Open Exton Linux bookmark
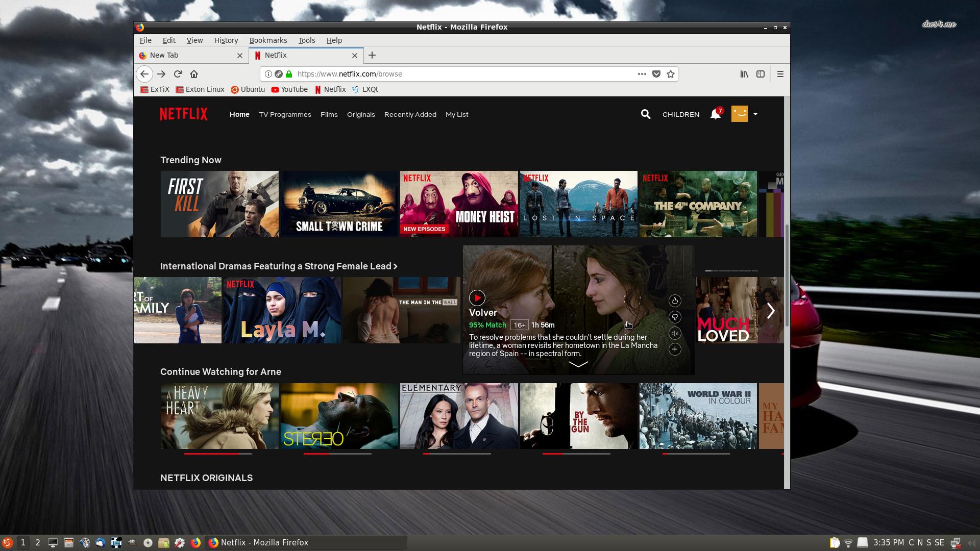Screen dimensions: 980x551 point(200,89)
